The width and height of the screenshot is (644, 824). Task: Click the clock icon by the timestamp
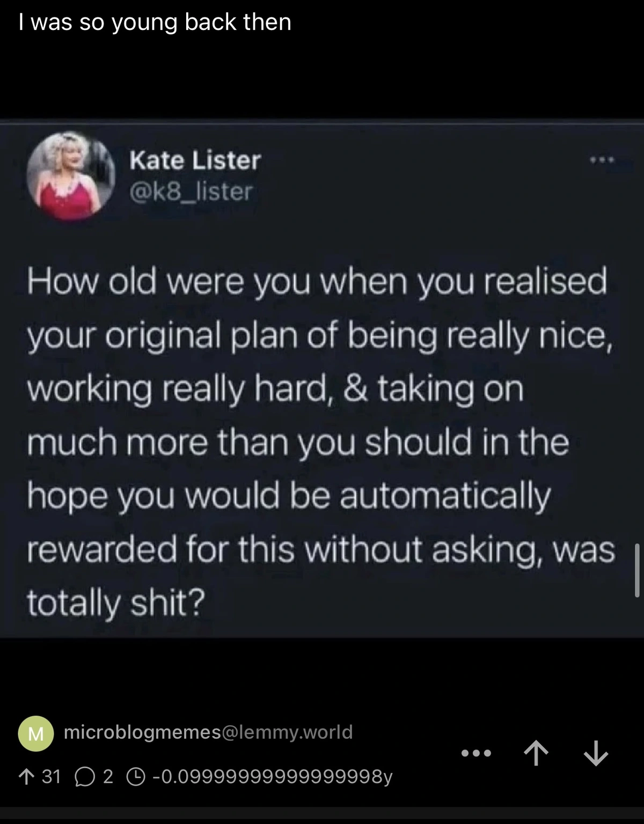coord(135,776)
